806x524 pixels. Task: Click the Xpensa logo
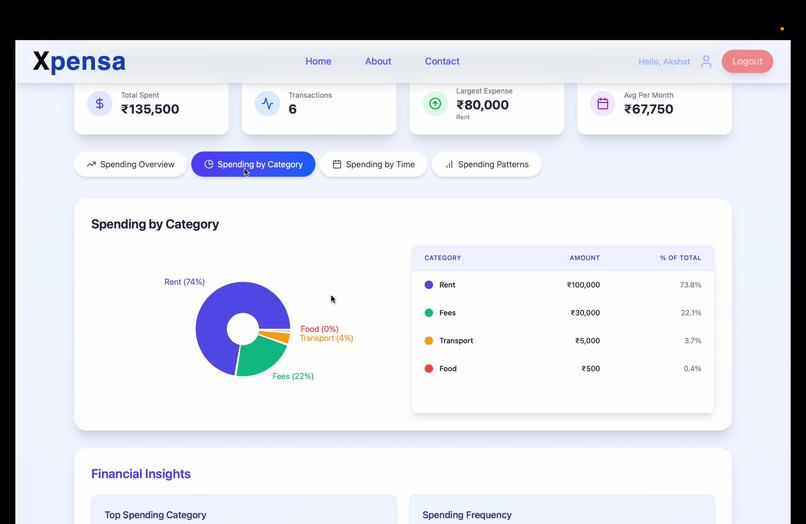(x=79, y=62)
